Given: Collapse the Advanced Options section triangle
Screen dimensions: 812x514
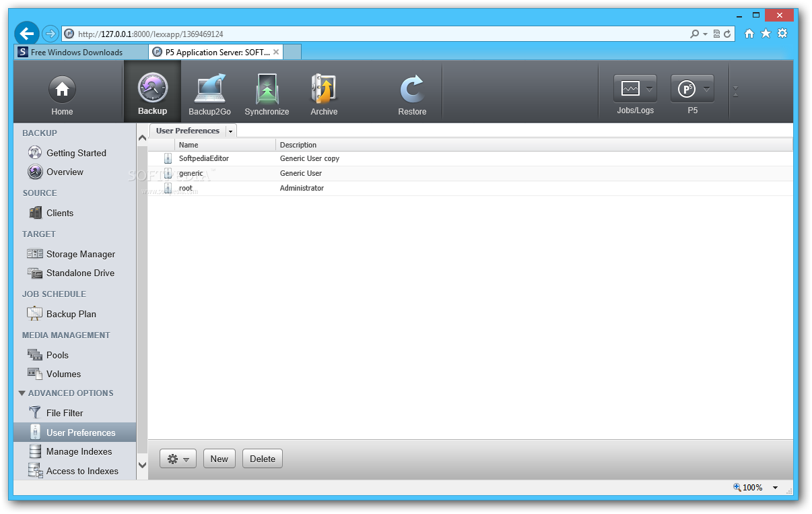Looking at the screenshot, I should coord(22,393).
